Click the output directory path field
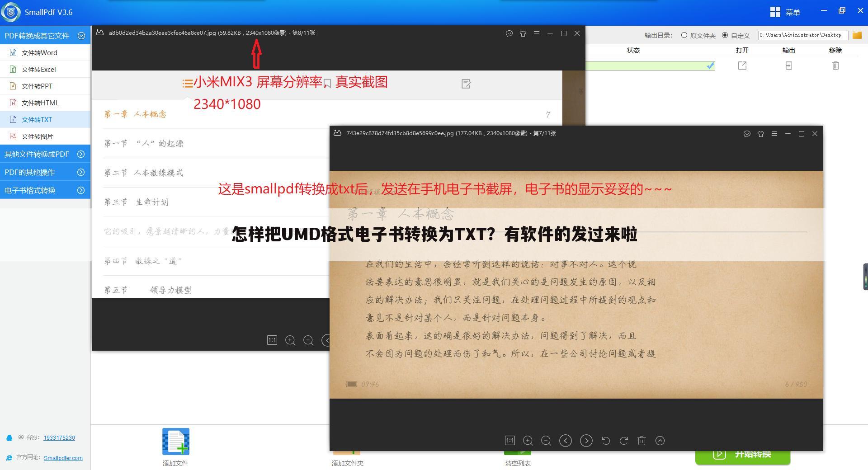 (x=803, y=35)
